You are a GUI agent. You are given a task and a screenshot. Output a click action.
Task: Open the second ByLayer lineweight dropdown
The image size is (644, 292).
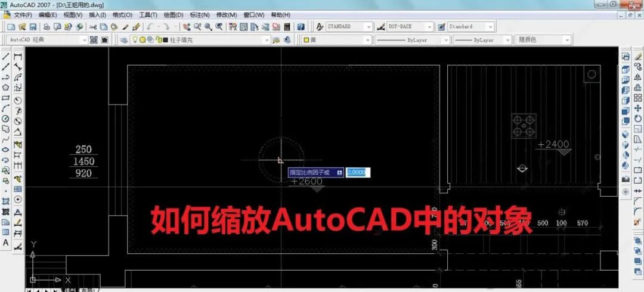pos(506,40)
